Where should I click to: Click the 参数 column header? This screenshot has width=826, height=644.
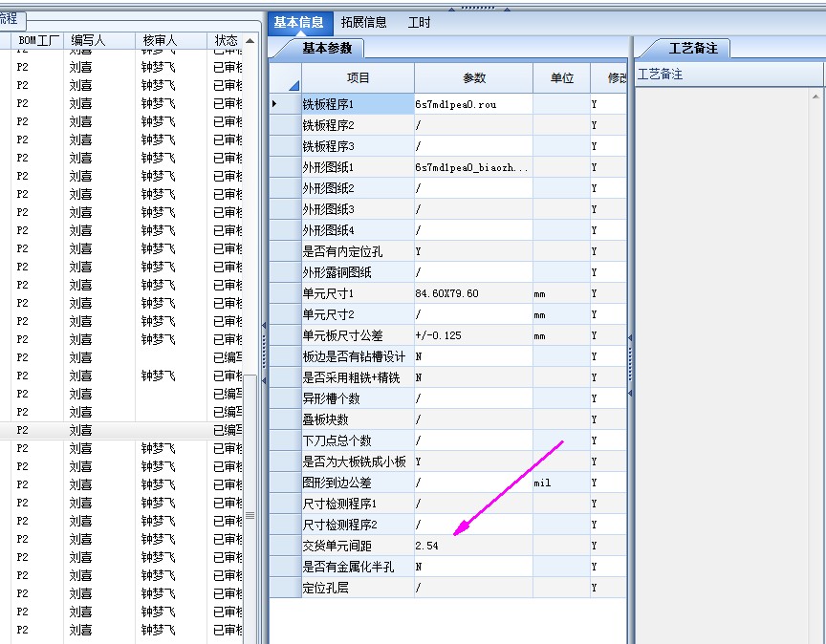473,78
